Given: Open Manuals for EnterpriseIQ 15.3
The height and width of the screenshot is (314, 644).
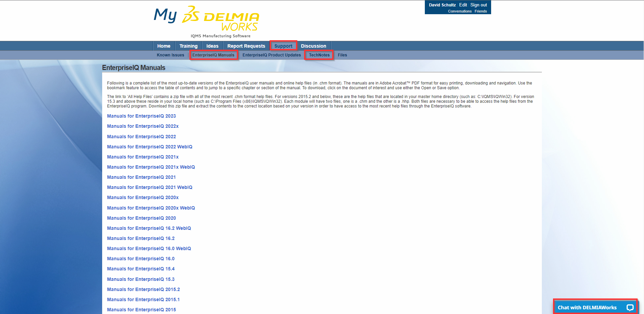Looking at the screenshot, I should (141, 279).
